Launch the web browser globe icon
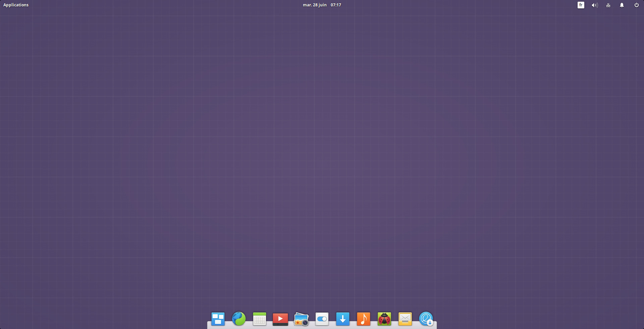 [239, 319]
